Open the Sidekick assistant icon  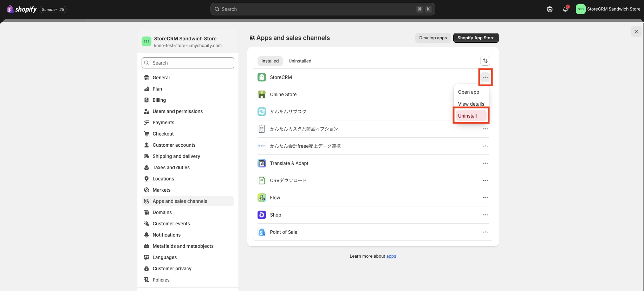point(550,9)
